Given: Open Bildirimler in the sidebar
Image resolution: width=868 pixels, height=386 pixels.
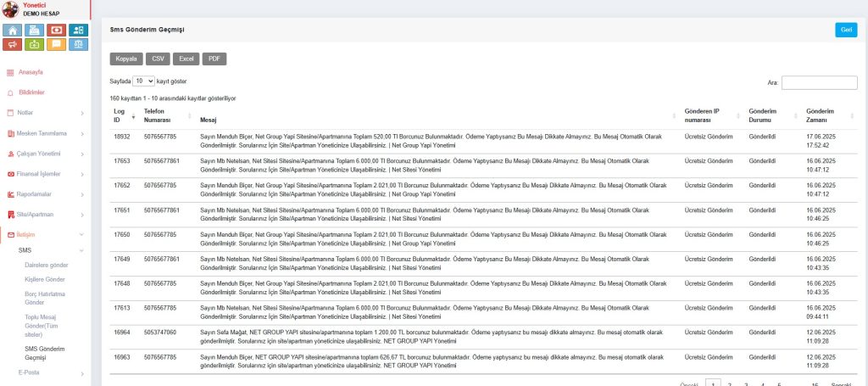Looking at the screenshot, I should [x=31, y=92].
